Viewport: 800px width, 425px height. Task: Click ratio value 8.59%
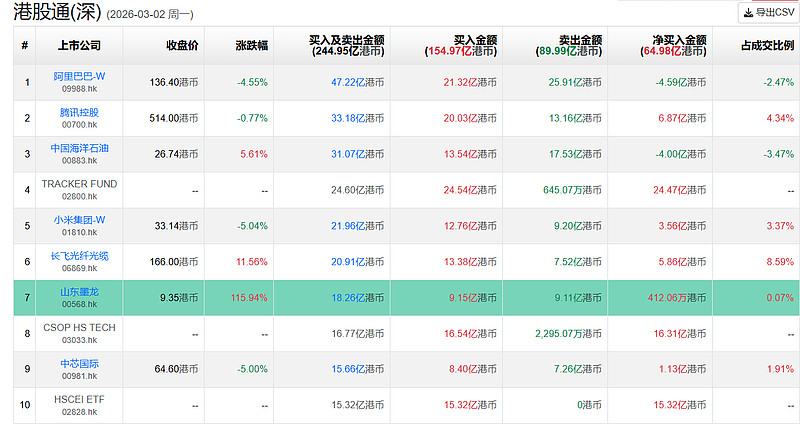pyautogui.click(x=780, y=262)
